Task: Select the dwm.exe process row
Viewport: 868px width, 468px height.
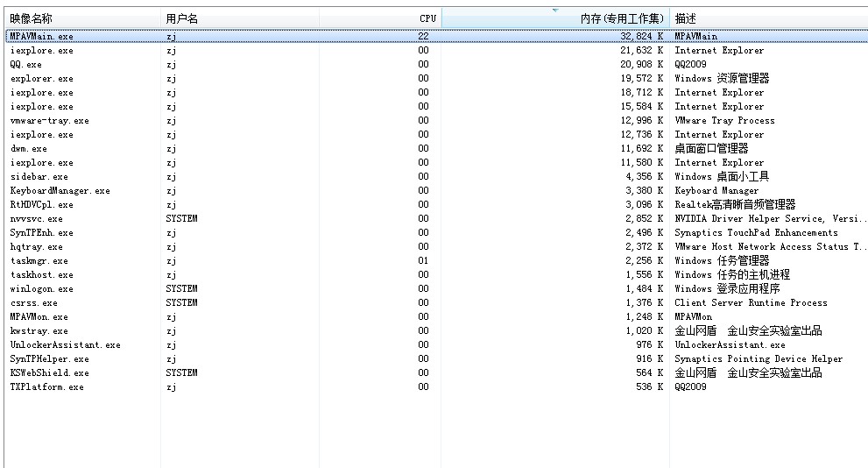Action: 29,149
